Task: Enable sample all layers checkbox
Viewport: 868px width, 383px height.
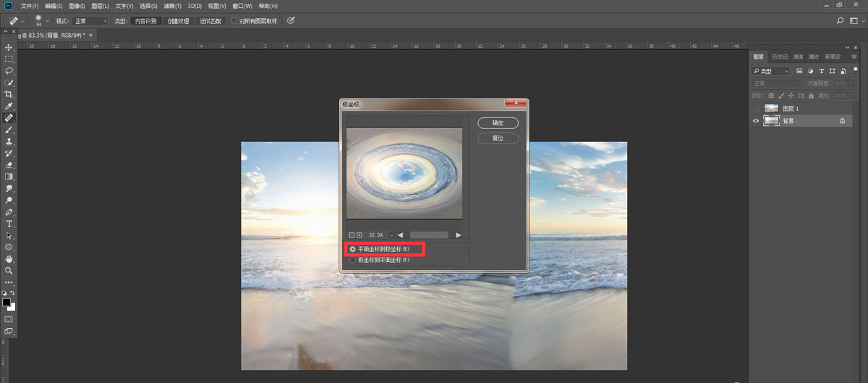Action: (234, 21)
